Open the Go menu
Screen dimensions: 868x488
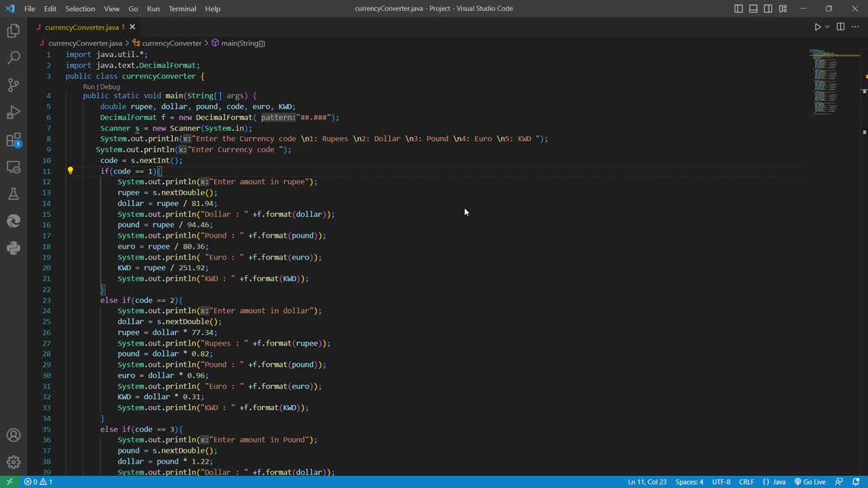[133, 9]
